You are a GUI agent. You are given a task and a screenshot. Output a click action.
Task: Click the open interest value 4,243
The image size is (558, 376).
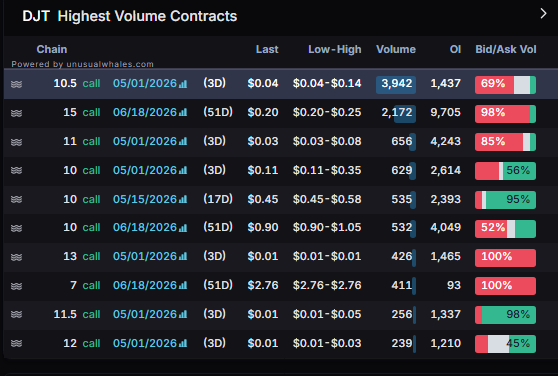pos(446,141)
